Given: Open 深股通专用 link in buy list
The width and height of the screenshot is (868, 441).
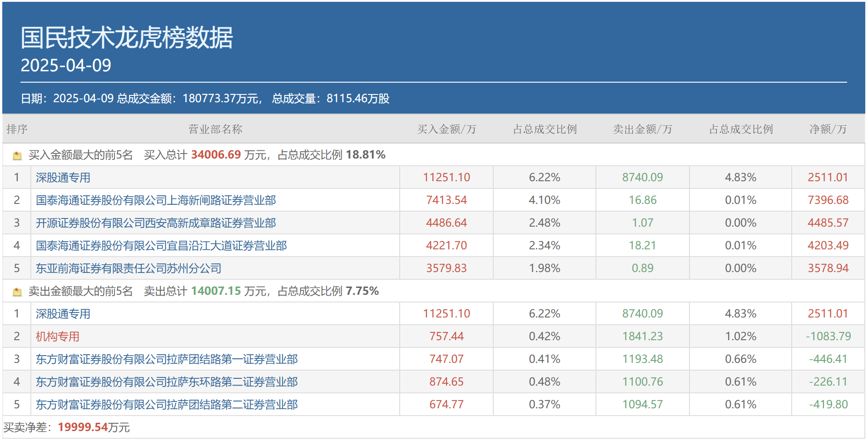Looking at the screenshot, I should click(63, 178).
